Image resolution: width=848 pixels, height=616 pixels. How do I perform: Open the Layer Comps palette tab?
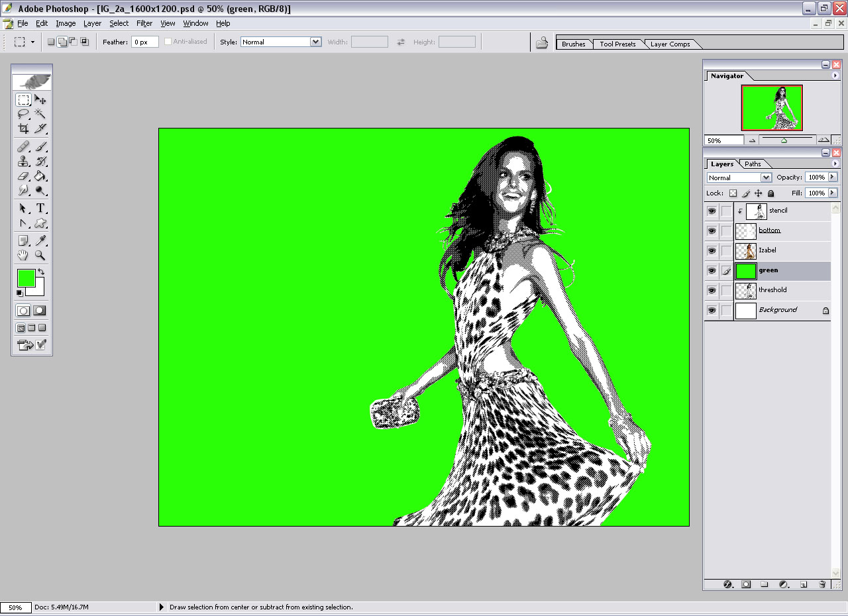[670, 44]
